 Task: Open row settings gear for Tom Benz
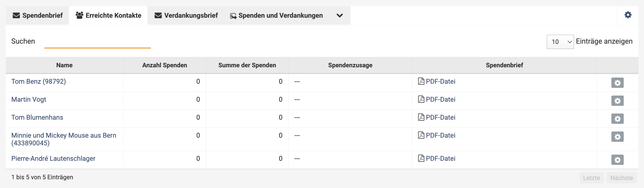pyautogui.click(x=617, y=83)
